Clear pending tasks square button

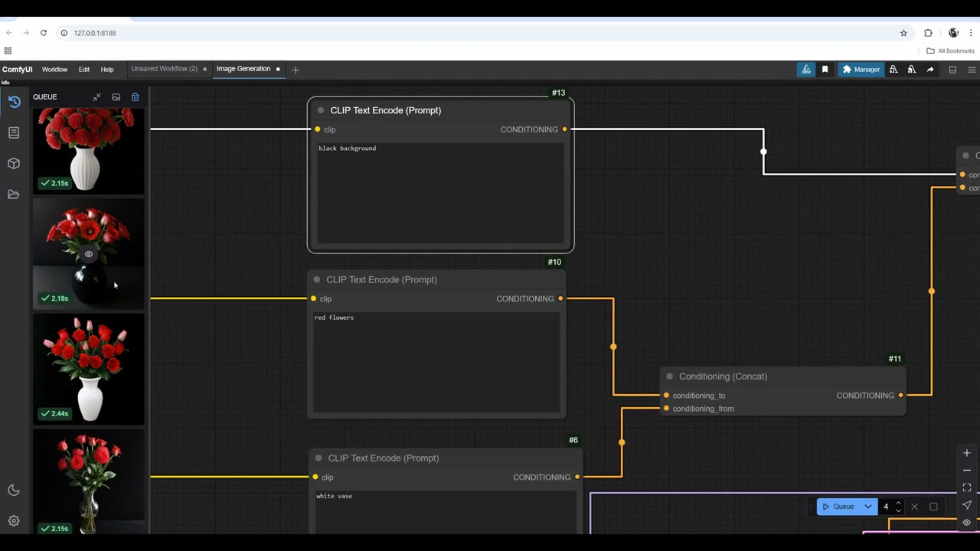tap(933, 507)
